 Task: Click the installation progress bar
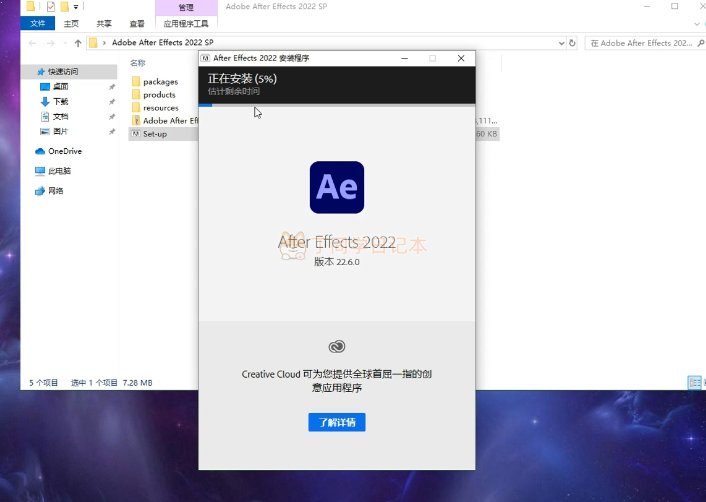coord(336,104)
